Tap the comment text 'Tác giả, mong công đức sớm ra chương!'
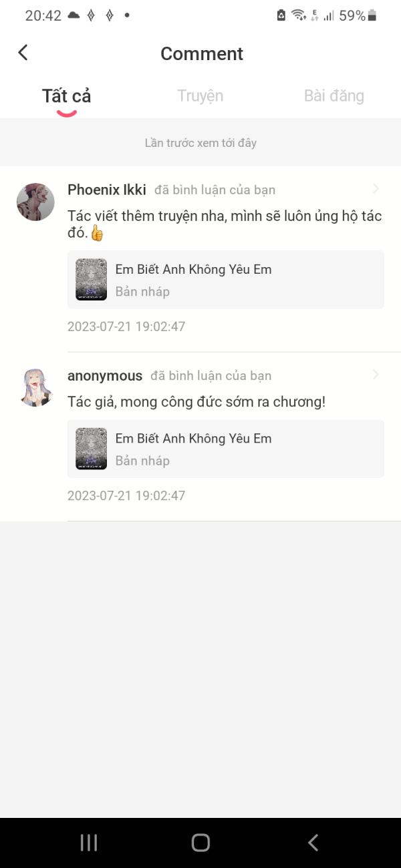 pos(196,402)
